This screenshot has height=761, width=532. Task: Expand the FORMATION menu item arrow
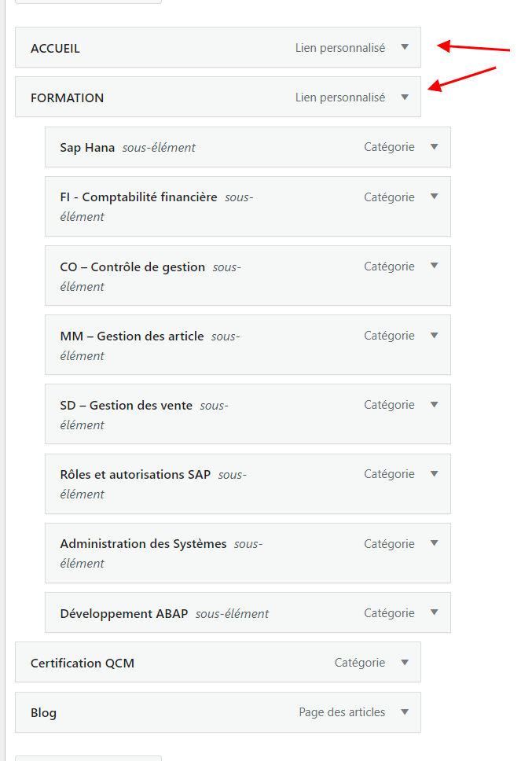tap(405, 97)
